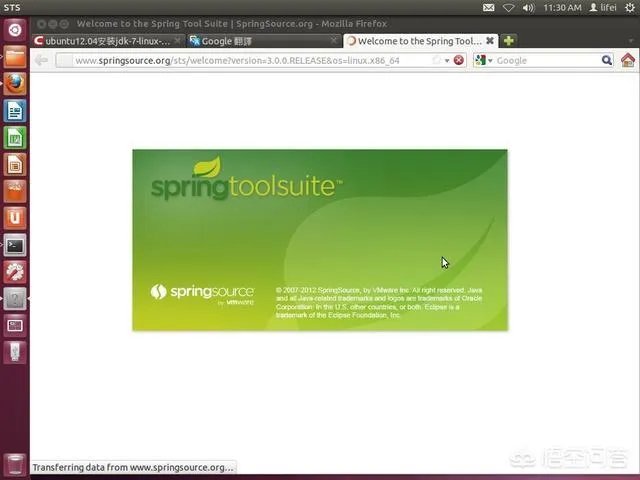Open LibreOffice Impress from the launcher
Image resolution: width=640 pixels, height=480 pixels.
(15, 164)
